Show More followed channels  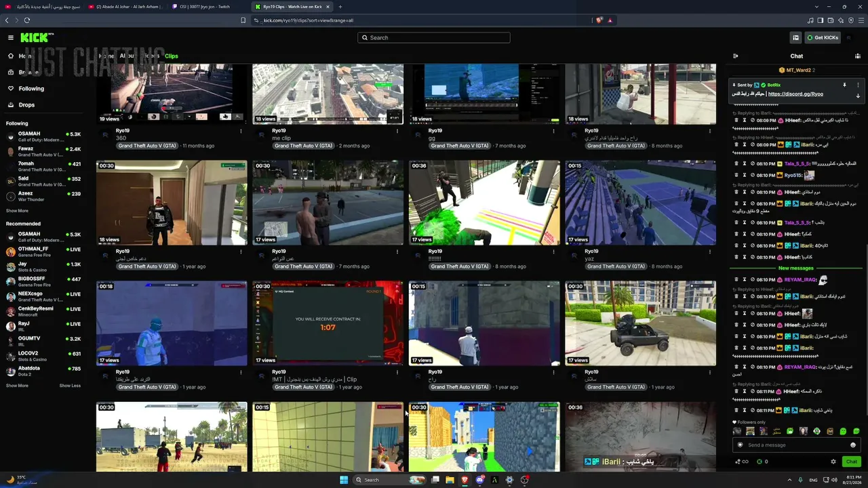click(x=17, y=211)
